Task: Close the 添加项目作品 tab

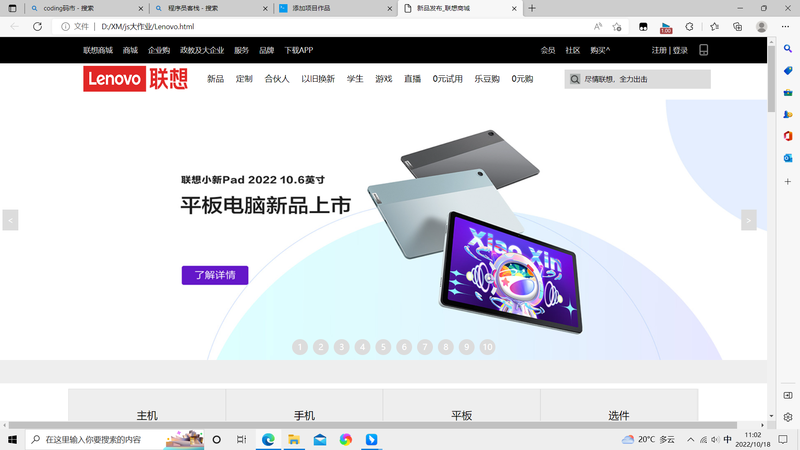Action: pos(389,8)
